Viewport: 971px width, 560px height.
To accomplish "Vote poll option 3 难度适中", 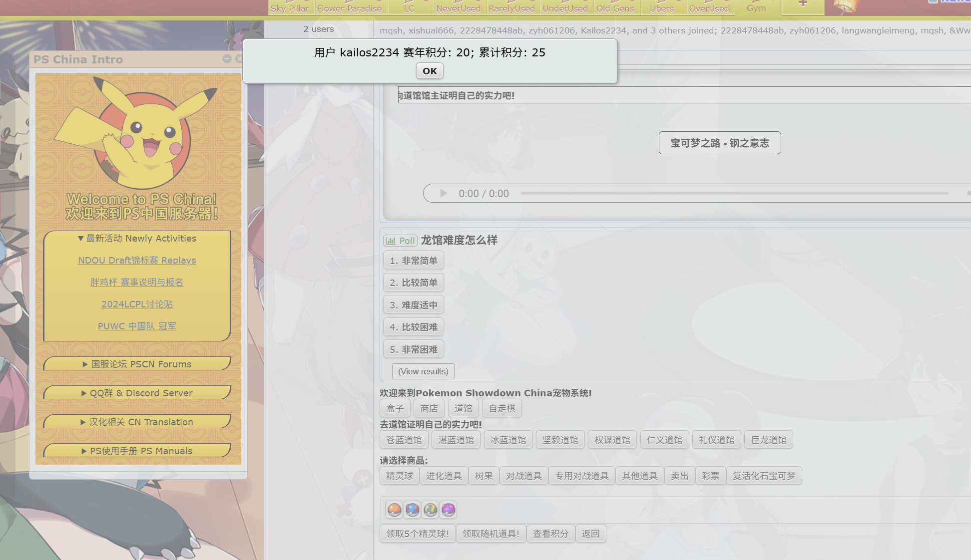I will point(413,305).
